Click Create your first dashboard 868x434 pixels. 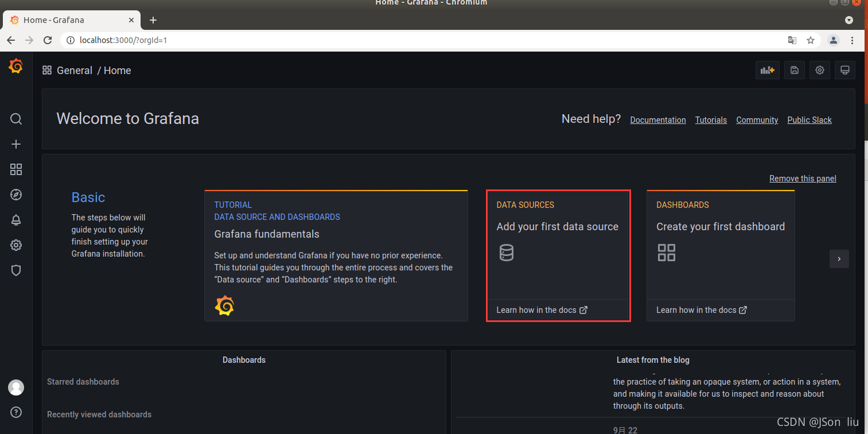coord(721,227)
